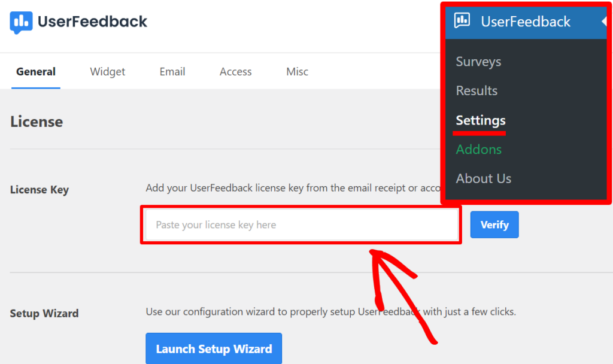This screenshot has width=613, height=364.
Task: Open the Addons page from sidebar
Action: coord(479,149)
